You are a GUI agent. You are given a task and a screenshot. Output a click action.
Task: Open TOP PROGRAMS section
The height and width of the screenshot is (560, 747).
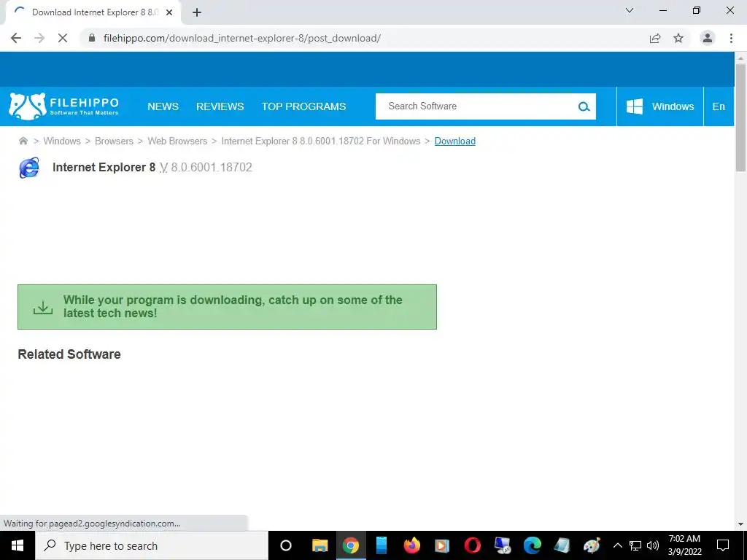pyautogui.click(x=304, y=106)
